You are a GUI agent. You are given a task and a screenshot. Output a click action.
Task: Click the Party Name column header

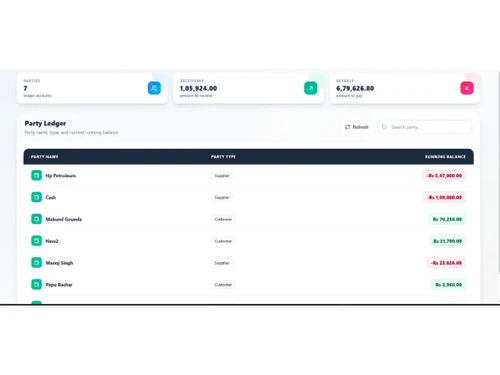(x=45, y=157)
